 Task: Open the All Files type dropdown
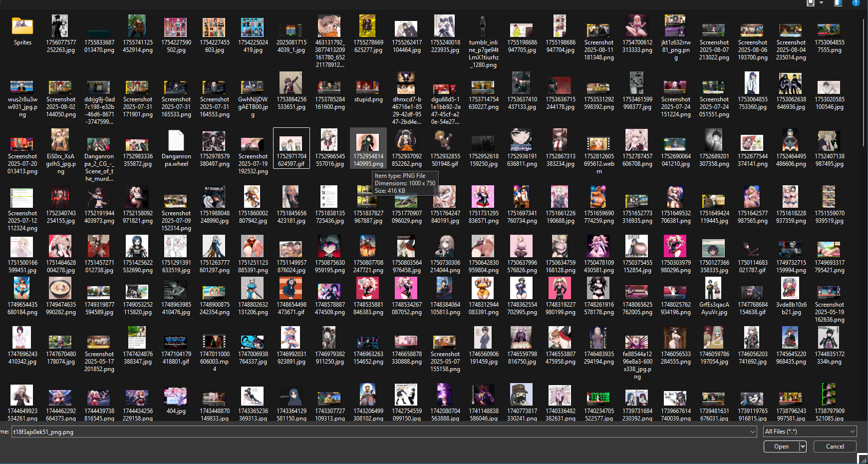(810, 432)
